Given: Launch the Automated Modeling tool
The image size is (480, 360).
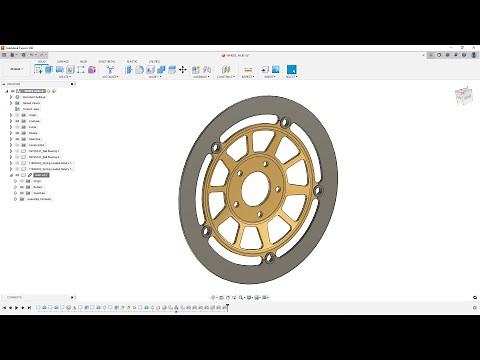Looking at the screenshot, I should (110, 69).
